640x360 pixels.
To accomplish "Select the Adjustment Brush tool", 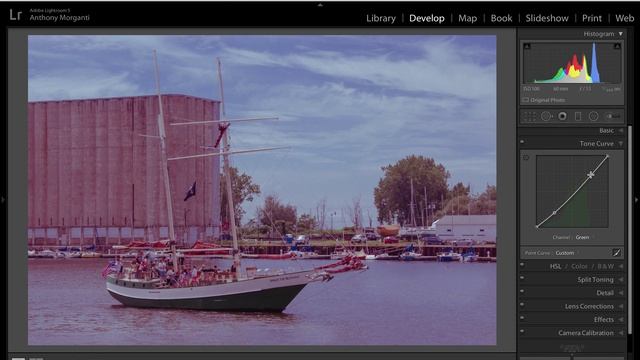I will point(613,117).
